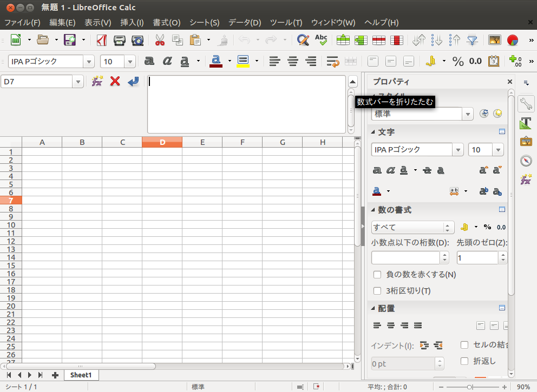Open 文字 section more options button

pyautogui.click(x=502, y=132)
